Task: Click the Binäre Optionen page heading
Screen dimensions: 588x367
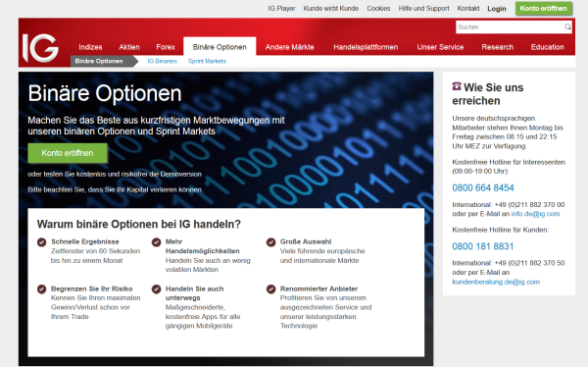Action: [x=105, y=93]
